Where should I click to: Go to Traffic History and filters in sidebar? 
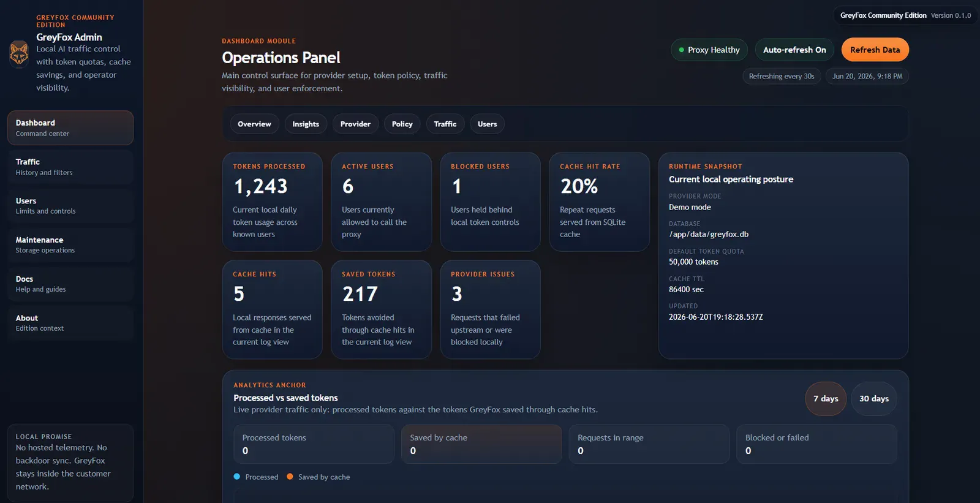click(70, 167)
